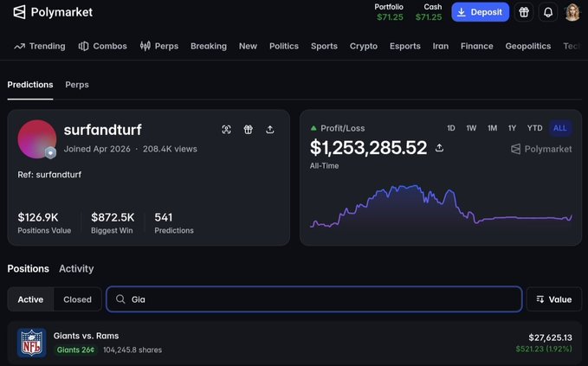The height and width of the screenshot is (366, 588).
Task: Show Closed positions
Action: click(77, 299)
